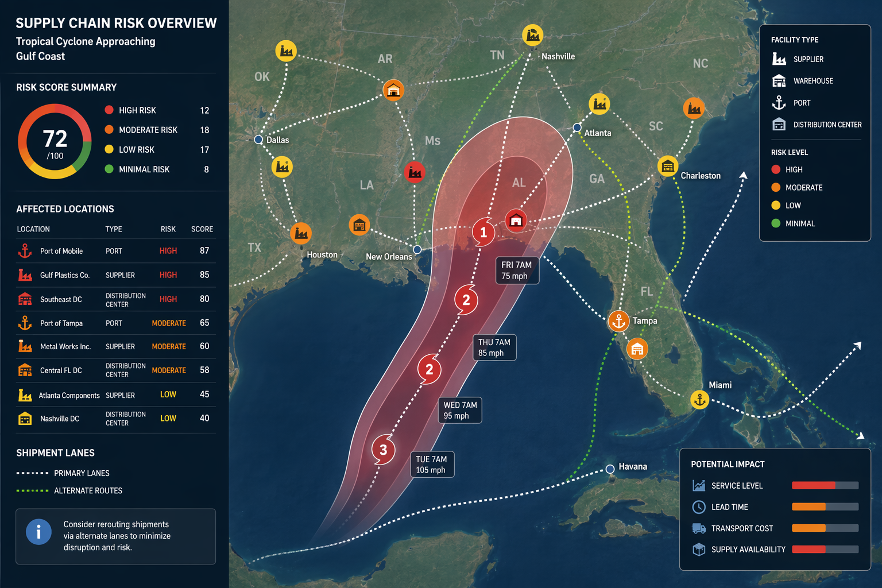Click the Dallas city node dot

click(x=259, y=140)
